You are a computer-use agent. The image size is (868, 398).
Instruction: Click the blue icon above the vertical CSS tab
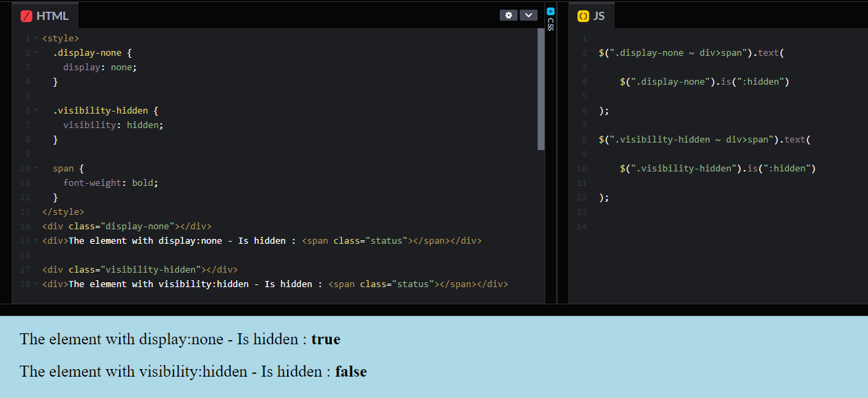pos(551,10)
